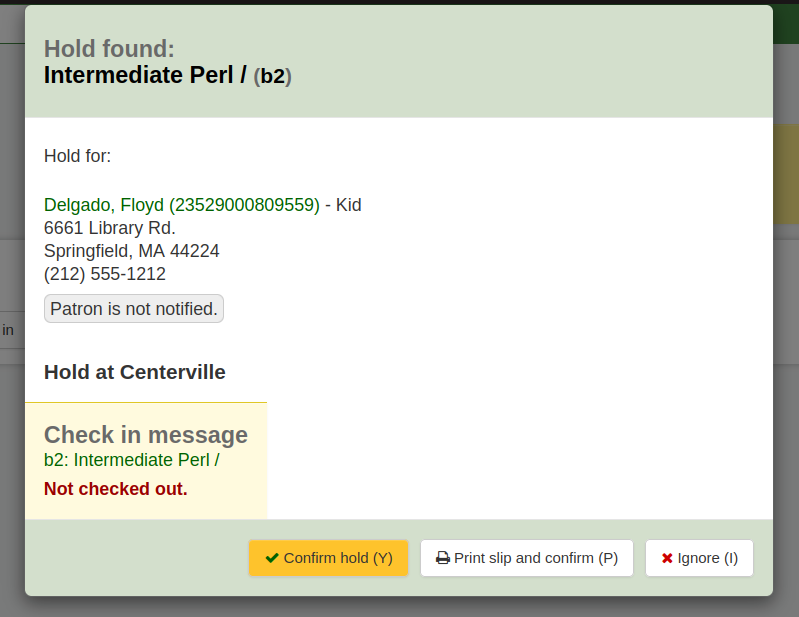Click the 6661 Library Rd. address line
799x617 pixels.
tap(110, 228)
